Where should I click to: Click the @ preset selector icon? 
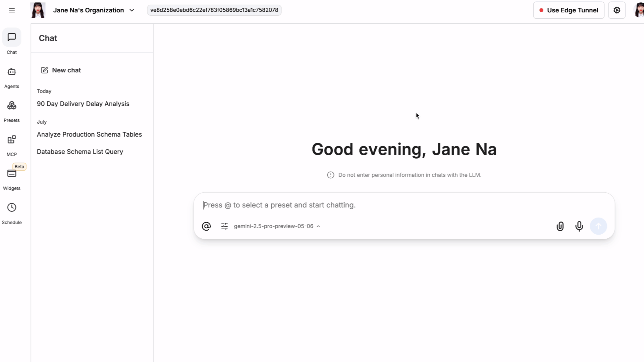click(206, 226)
